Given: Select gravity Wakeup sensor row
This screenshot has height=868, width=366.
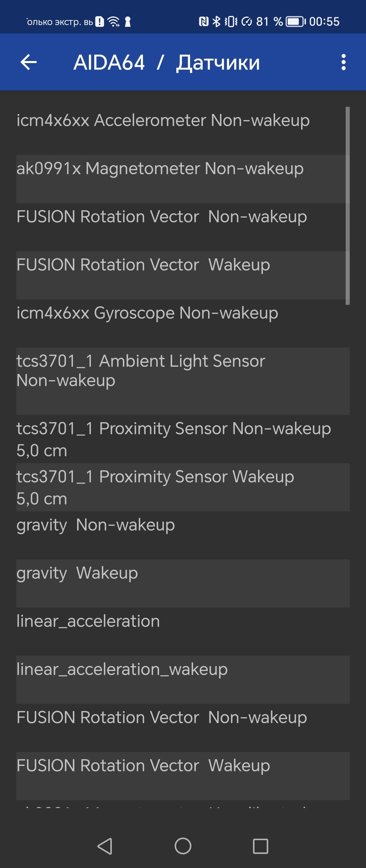Looking at the screenshot, I should pyautogui.click(x=77, y=574).
